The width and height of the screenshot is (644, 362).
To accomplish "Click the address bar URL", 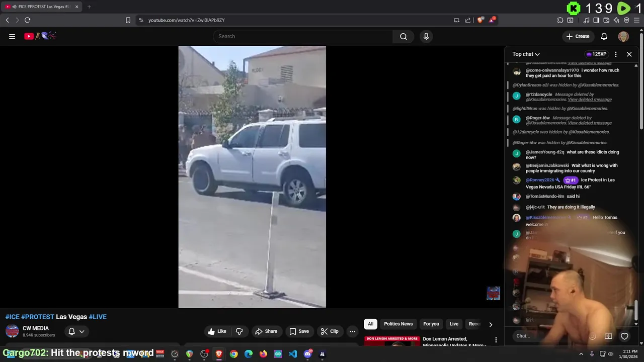I will [x=186, y=20].
